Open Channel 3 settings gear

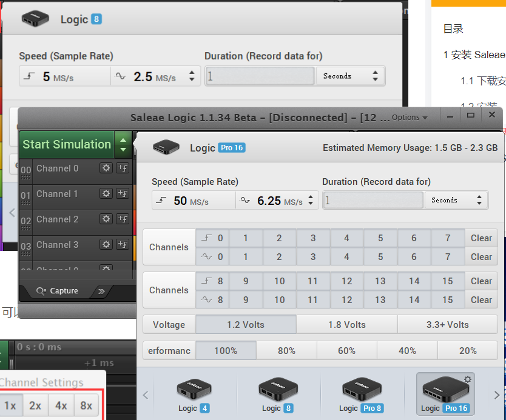point(106,244)
